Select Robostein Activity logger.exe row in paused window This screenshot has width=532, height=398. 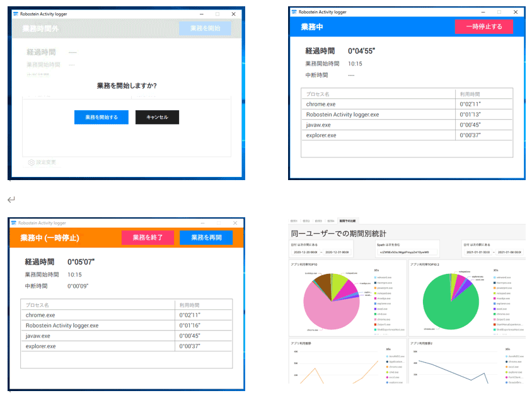[126, 326]
